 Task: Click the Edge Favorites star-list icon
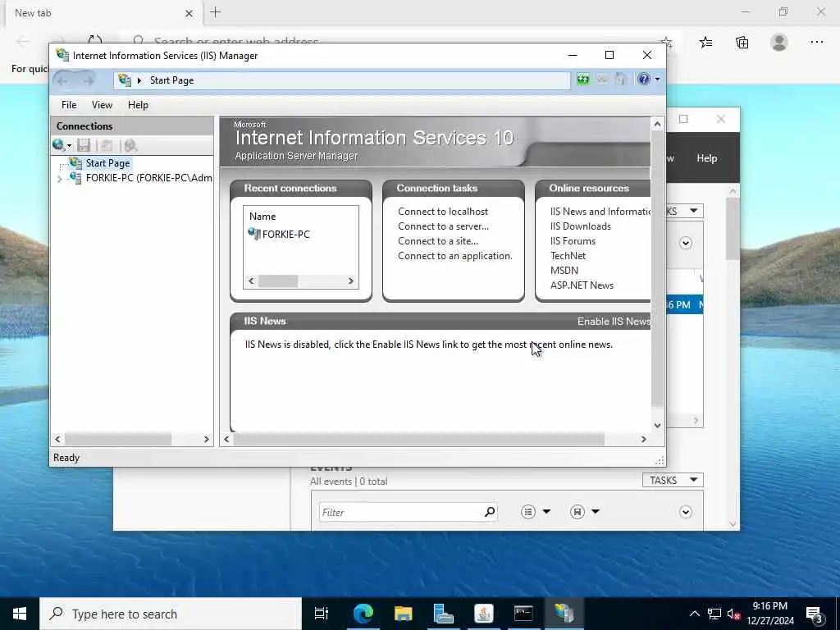click(x=705, y=43)
